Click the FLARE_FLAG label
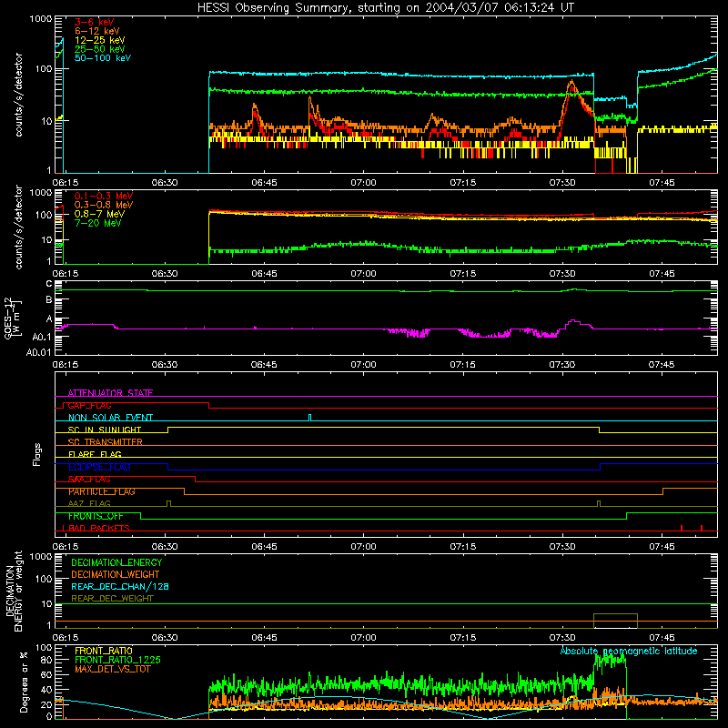 [95, 454]
